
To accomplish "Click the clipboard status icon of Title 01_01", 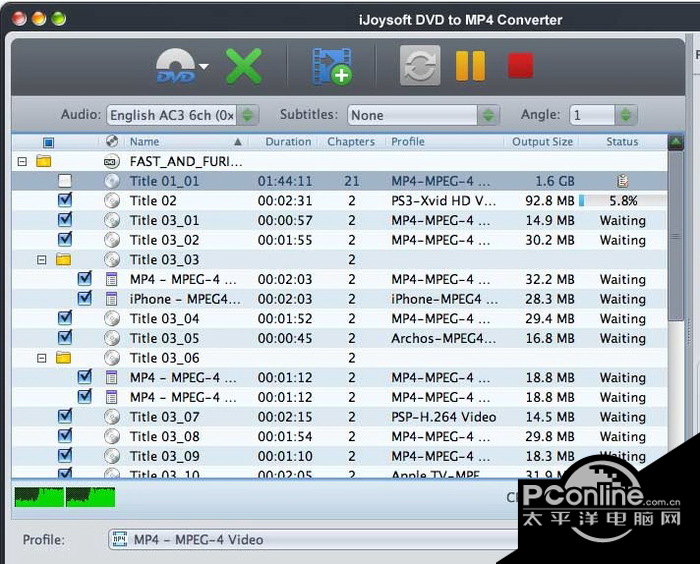I will click(622, 181).
